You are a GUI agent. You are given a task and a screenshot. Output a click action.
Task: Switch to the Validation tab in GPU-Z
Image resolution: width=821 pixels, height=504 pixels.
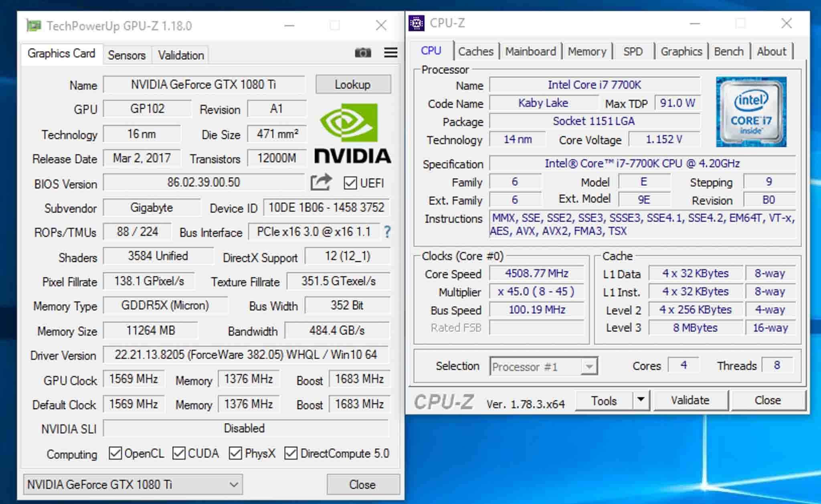pos(181,55)
